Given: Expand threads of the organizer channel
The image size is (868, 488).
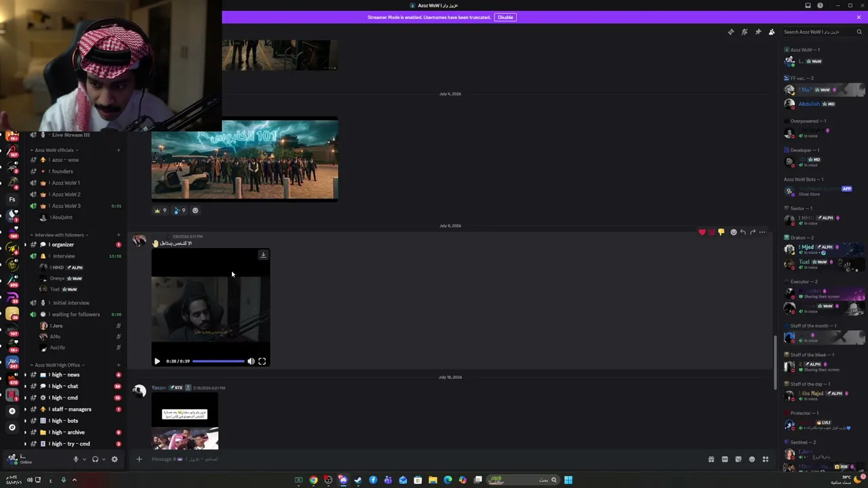Looking at the screenshot, I should (25, 245).
